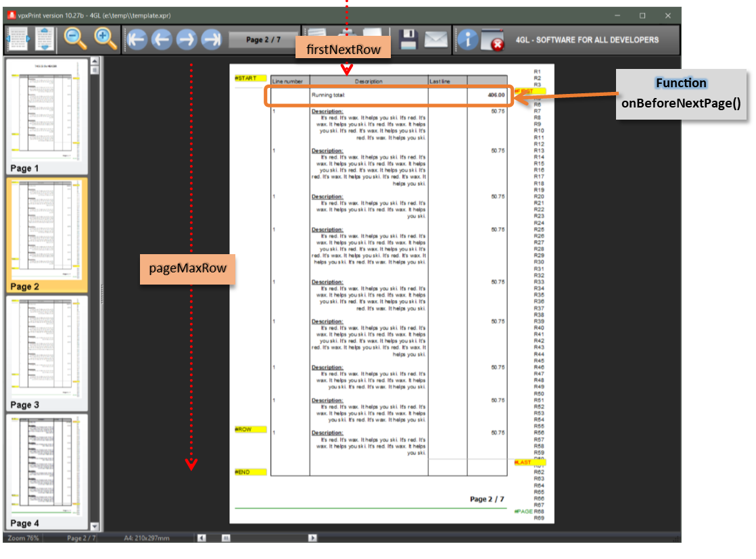756x559 pixels.
Task: Click horizontal scrollbar right arrow
Action: 312,538
